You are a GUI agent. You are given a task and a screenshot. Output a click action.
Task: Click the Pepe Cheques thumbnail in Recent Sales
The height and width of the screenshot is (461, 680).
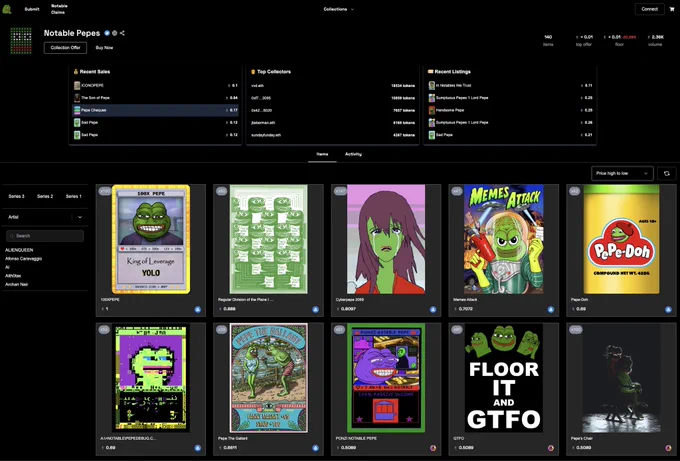77,110
